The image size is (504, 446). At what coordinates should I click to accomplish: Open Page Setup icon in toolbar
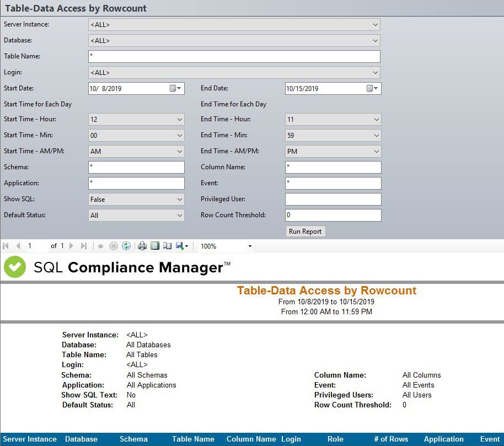(167, 246)
